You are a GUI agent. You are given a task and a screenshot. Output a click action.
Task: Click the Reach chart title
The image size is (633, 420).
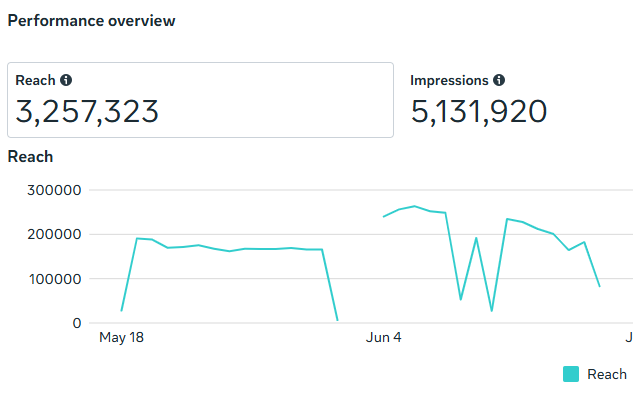point(30,157)
